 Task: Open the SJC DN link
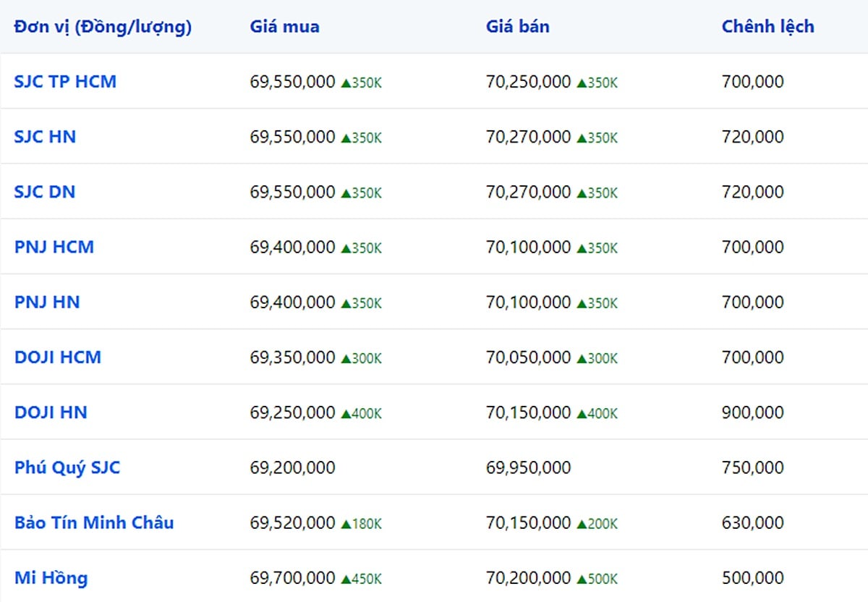45,192
